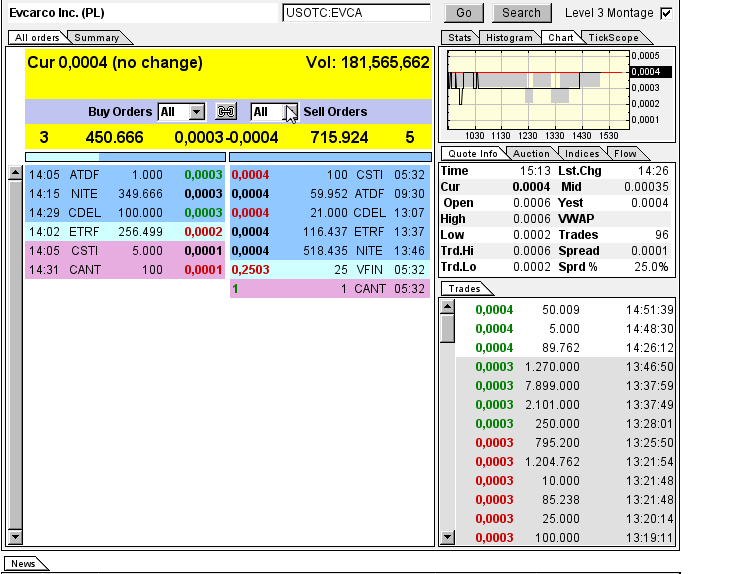Select the Quote Info tab
The width and height of the screenshot is (745, 574).
[x=473, y=153]
